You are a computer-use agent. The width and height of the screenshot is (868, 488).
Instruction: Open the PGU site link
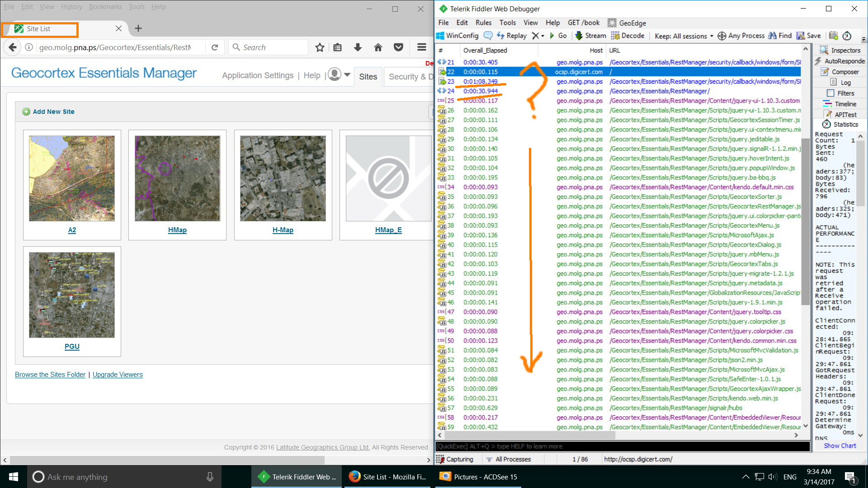72,347
